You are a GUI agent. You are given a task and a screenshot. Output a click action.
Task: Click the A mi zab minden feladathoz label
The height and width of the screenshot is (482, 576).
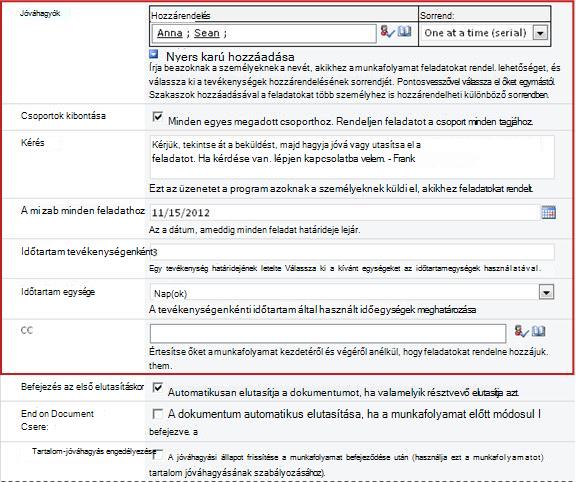point(83,211)
